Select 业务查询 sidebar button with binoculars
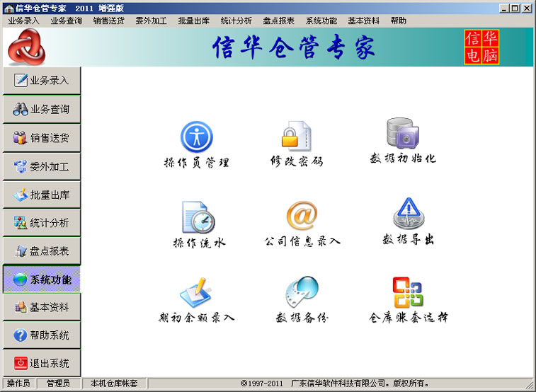The image size is (536, 392). [x=42, y=109]
